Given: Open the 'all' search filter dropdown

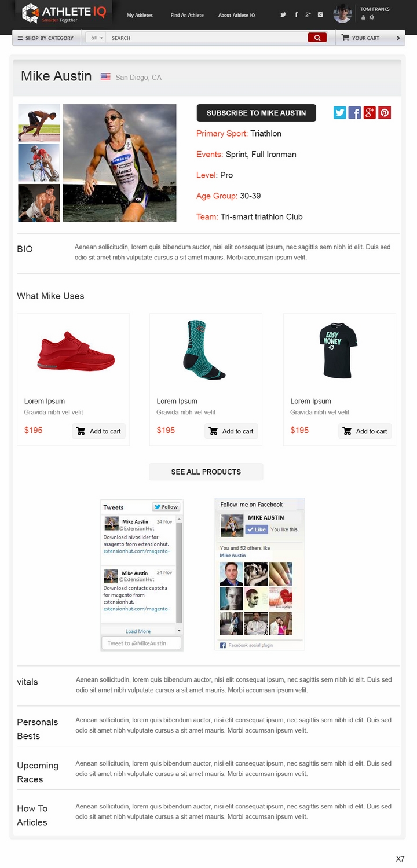Looking at the screenshot, I should [x=97, y=38].
